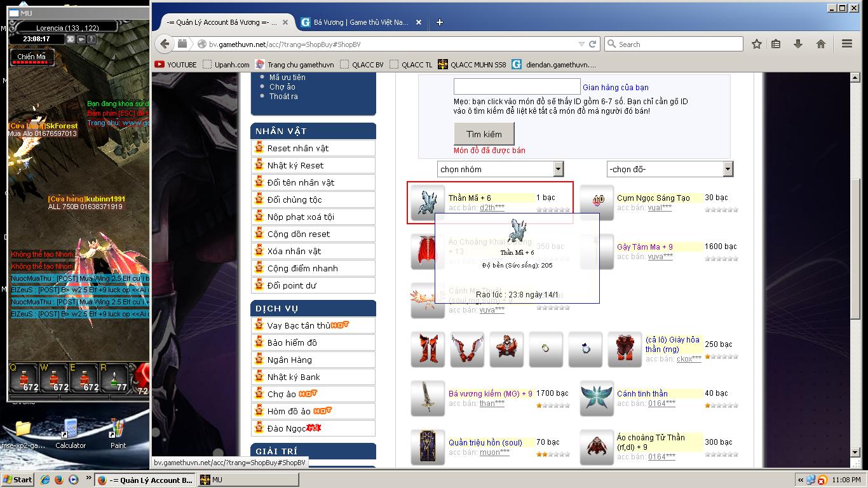Click the Cánh tinh thần wings icon
Viewport: 868px width, 488px height.
[x=597, y=398]
